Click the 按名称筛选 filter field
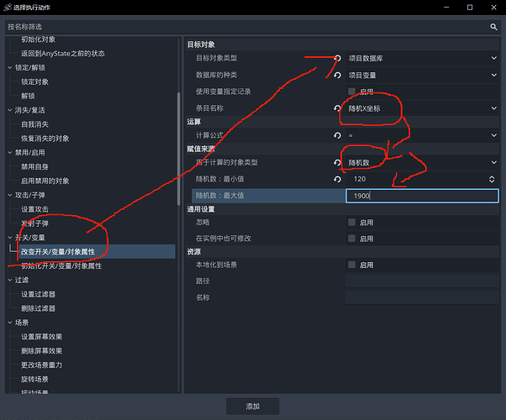506x420 pixels. 244,27
